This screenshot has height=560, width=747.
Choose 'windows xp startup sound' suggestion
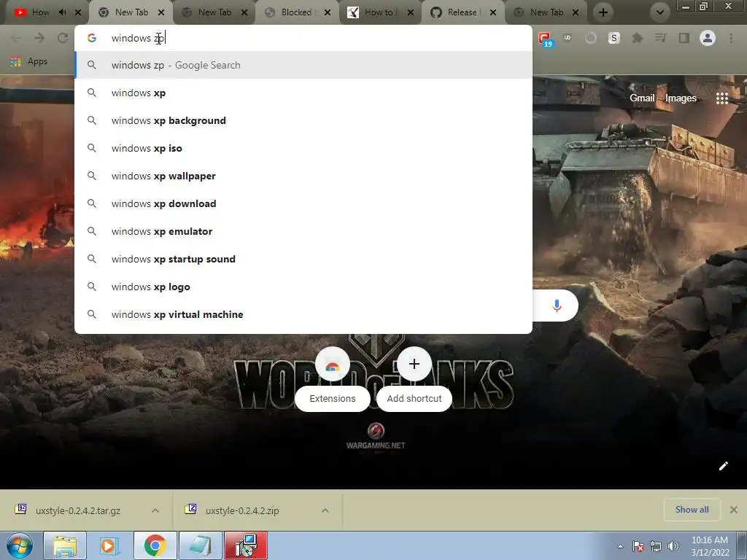click(x=303, y=259)
